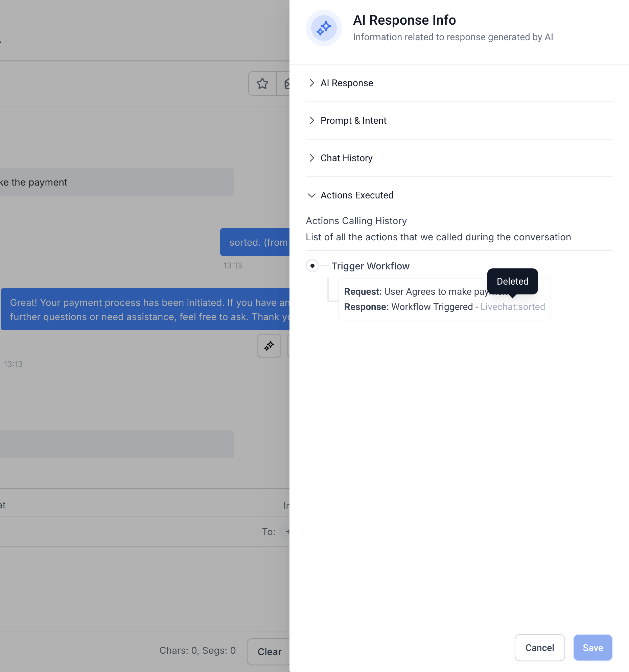Click the star icon in chat toolbar
This screenshot has width=629, height=672.
pos(262,83)
